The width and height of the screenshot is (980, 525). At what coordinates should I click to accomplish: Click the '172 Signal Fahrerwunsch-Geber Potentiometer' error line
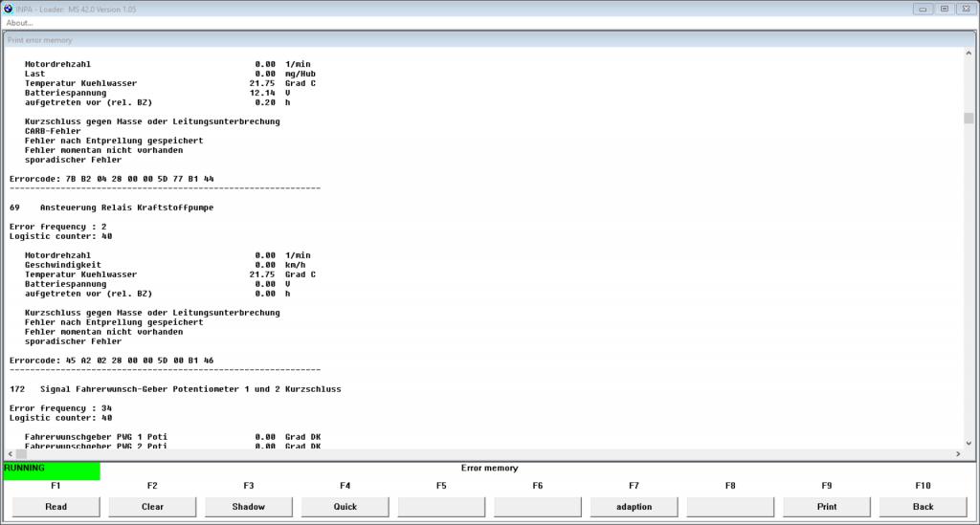(x=175, y=389)
